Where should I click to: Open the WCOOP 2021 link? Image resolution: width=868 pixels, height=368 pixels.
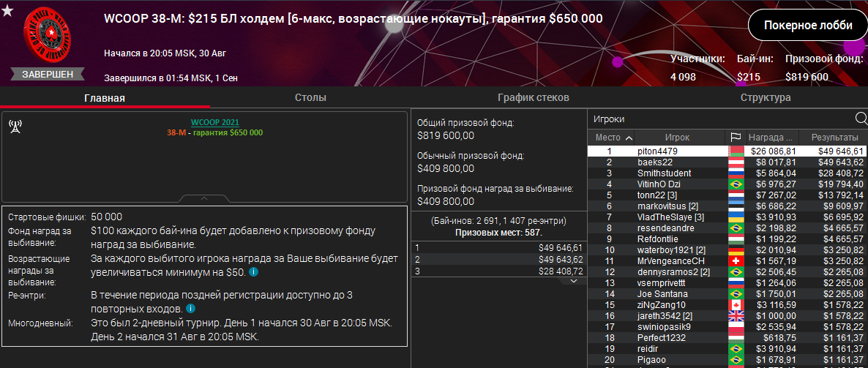point(214,122)
